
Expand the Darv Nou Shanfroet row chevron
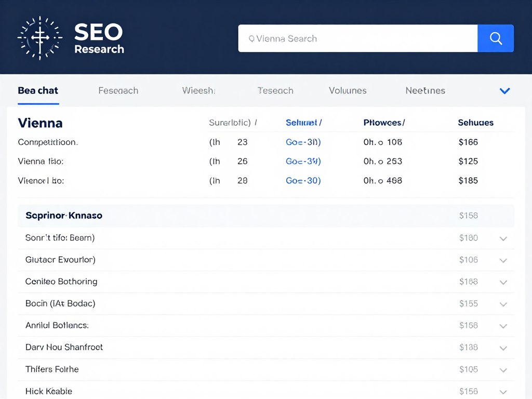(x=503, y=348)
